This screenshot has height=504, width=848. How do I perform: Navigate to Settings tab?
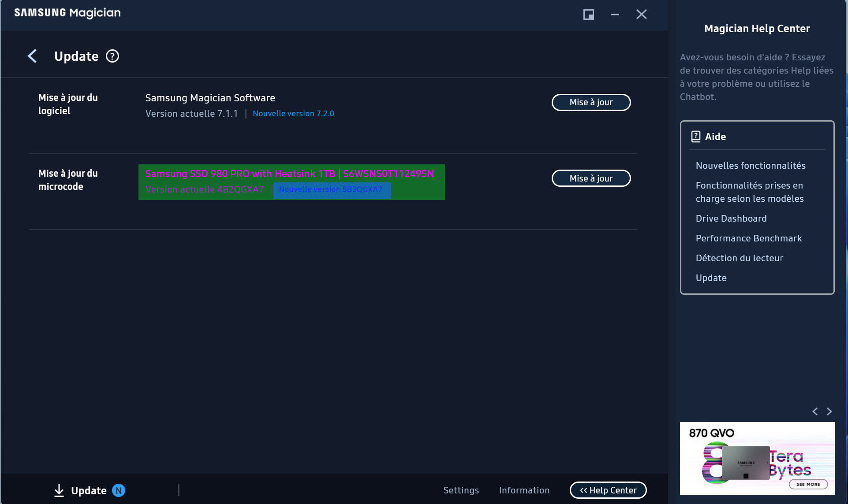click(461, 490)
